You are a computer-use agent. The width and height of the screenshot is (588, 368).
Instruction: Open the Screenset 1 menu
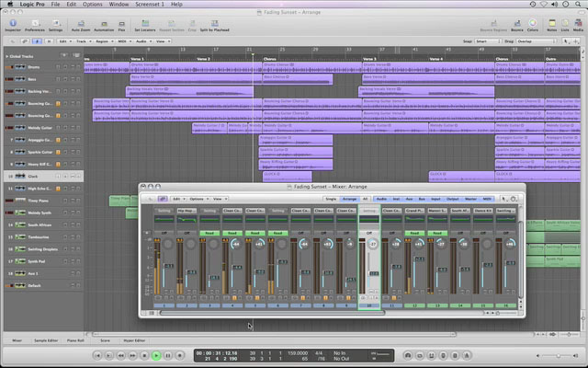pos(150,4)
